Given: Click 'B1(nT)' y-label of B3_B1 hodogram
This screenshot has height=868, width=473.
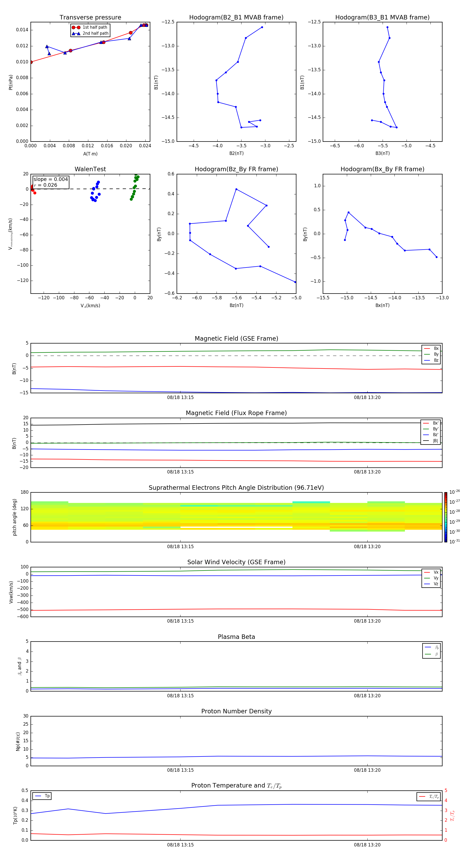Looking at the screenshot, I should 302,82.
